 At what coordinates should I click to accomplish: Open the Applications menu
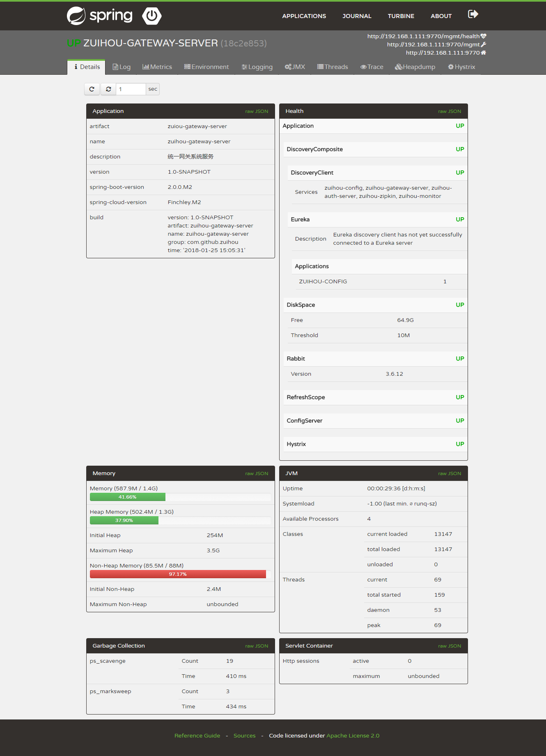pos(304,16)
